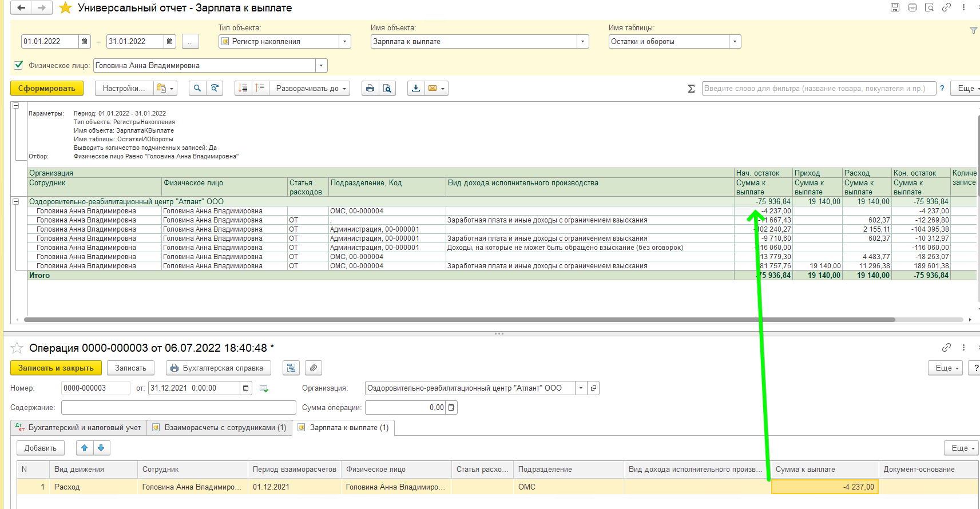Viewport: 980px width, 509px height.
Task: Open the Тип объекта dropdown
Action: pyautogui.click(x=344, y=41)
